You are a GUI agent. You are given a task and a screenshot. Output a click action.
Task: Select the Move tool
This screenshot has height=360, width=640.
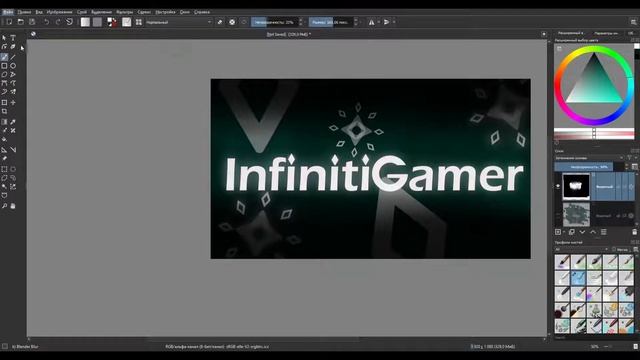click(x=13, y=102)
